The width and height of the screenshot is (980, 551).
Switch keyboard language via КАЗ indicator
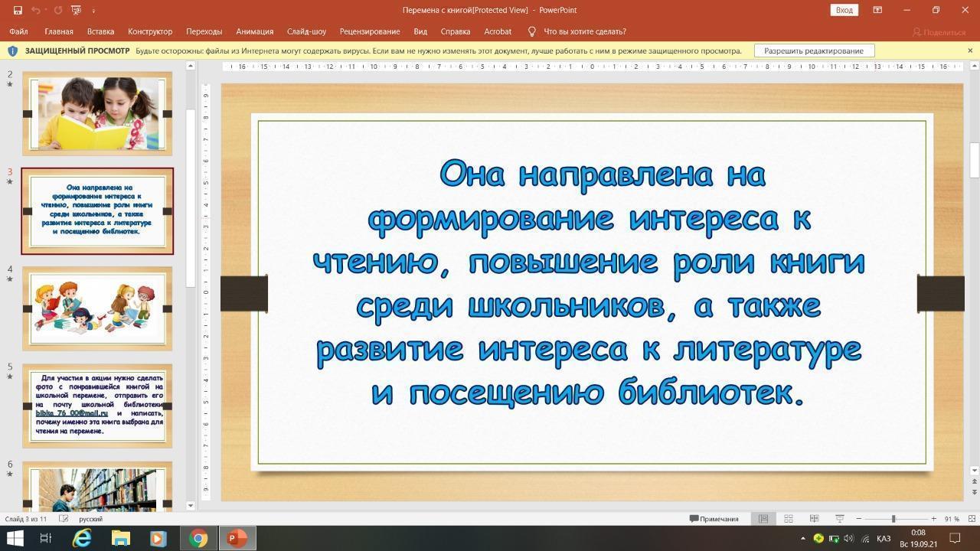pyautogui.click(x=883, y=539)
